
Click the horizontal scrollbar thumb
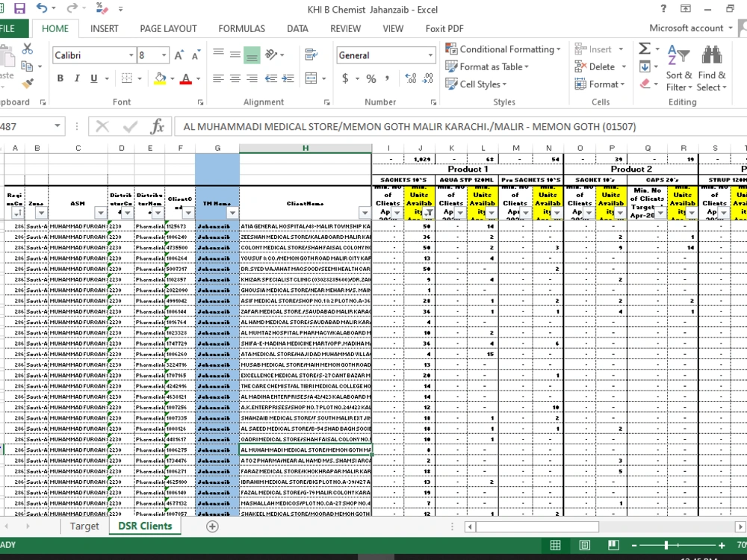click(537, 526)
